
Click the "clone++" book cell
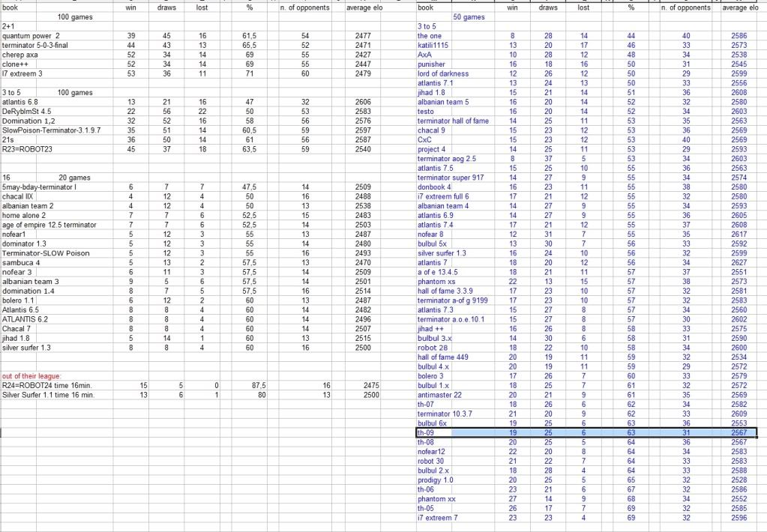point(15,64)
